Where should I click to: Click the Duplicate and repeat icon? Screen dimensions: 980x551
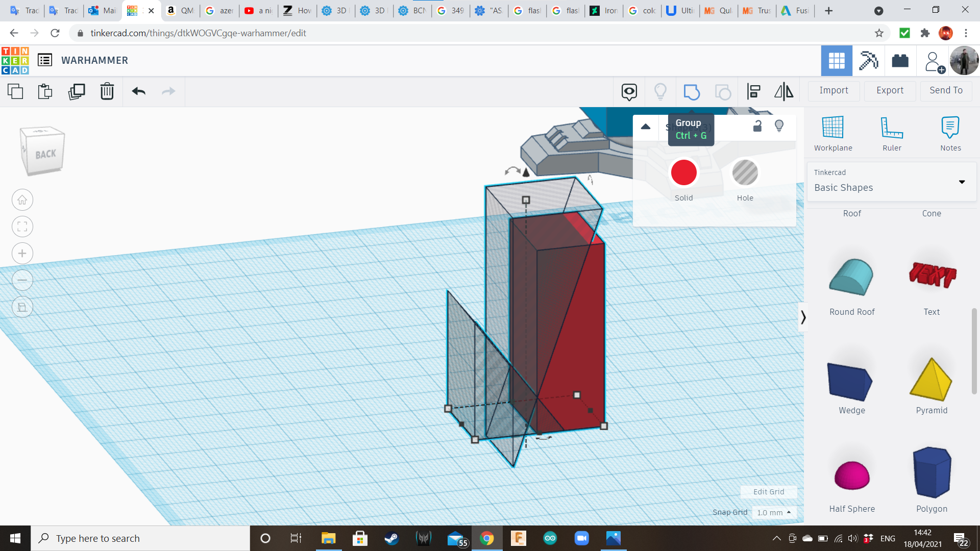(77, 91)
